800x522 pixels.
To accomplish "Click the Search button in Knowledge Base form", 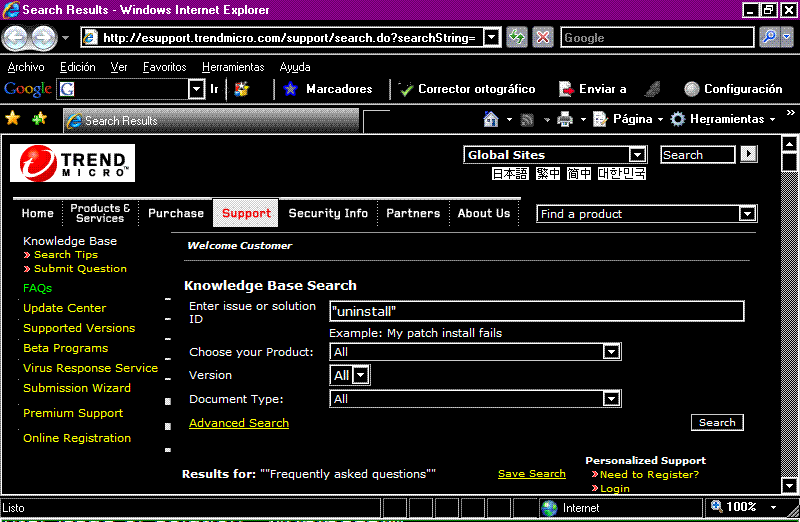I will (x=717, y=422).
